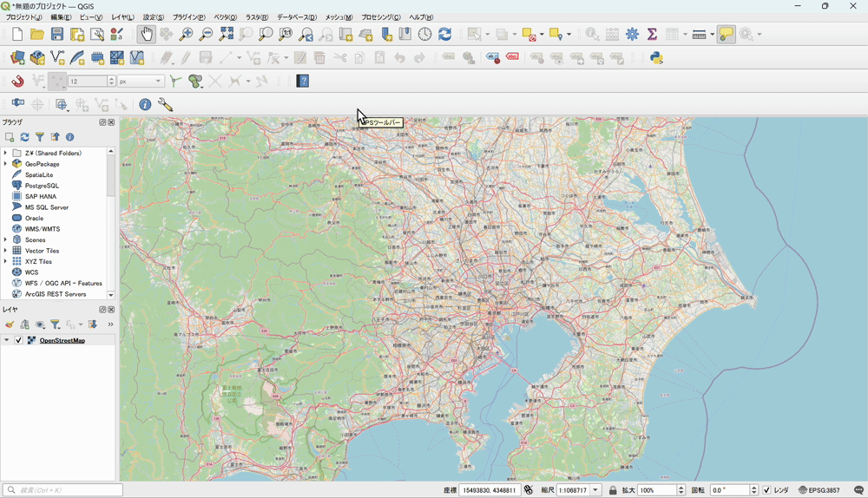The width and height of the screenshot is (868, 498).
Task: Select the Pan Map hand tool
Action: [x=146, y=35]
